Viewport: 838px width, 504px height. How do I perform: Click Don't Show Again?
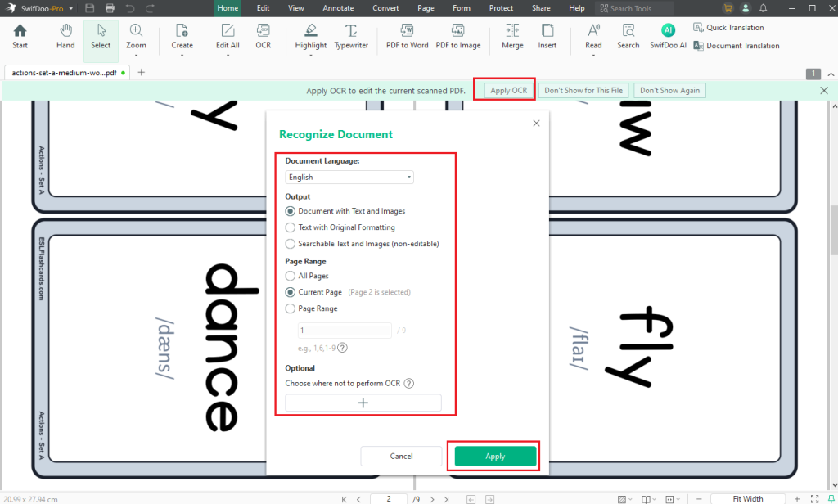click(x=669, y=90)
